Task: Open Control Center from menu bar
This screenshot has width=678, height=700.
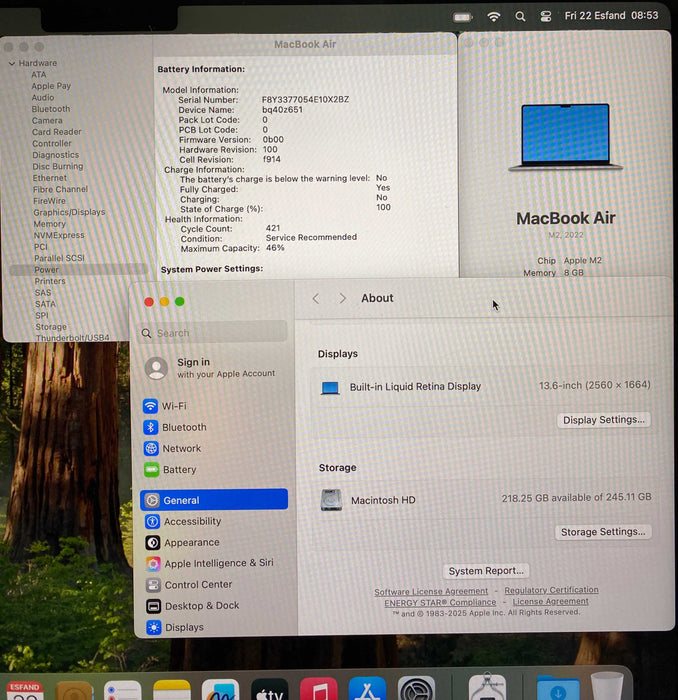Action: tap(545, 17)
